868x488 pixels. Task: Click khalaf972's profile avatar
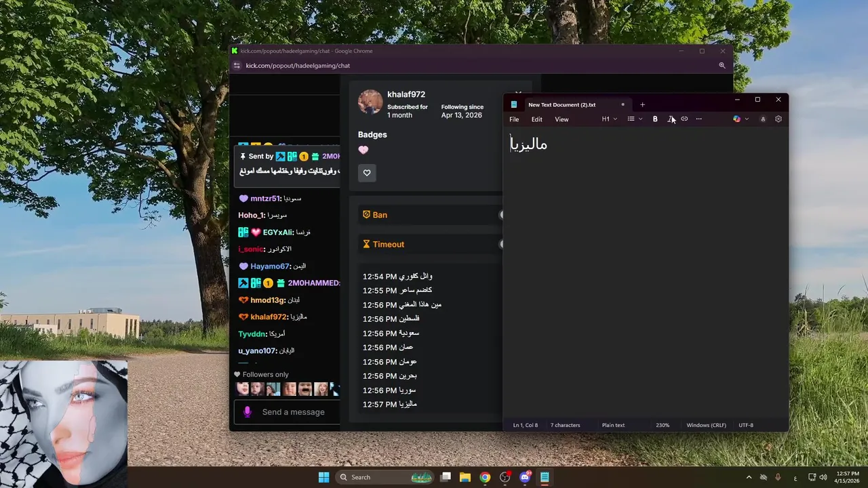coord(370,102)
